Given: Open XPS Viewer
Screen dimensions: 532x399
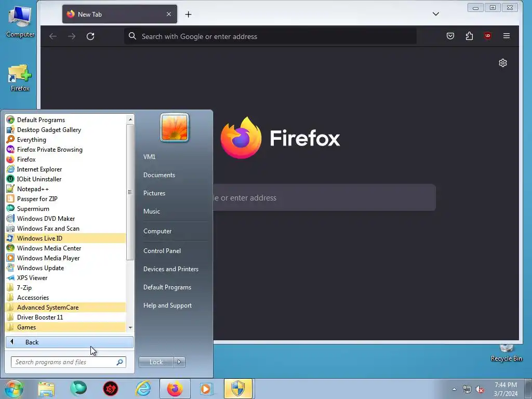Looking at the screenshot, I should pos(66,277).
